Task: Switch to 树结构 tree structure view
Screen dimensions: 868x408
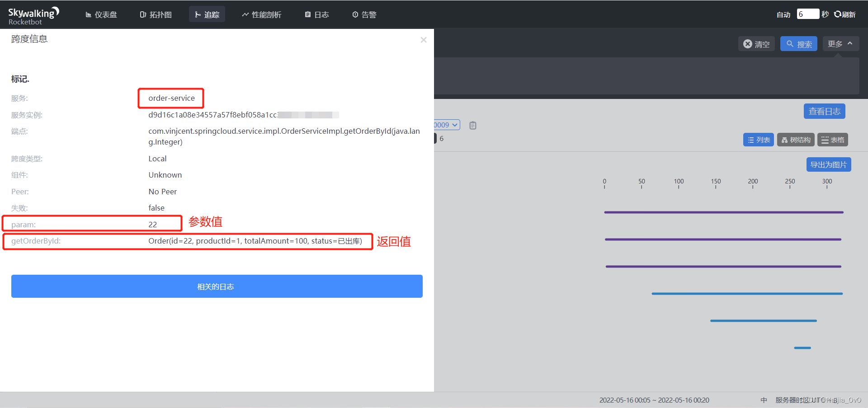Action: [x=796, y=140]
